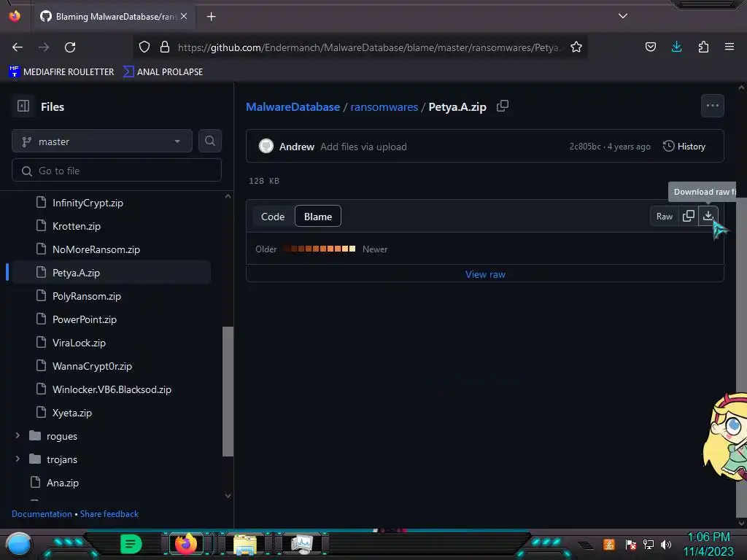Image resolution: width=747 pixels, height=560 pixels.
Task: Open the History link
Action: pyautogui.click(x=684, y=146)
